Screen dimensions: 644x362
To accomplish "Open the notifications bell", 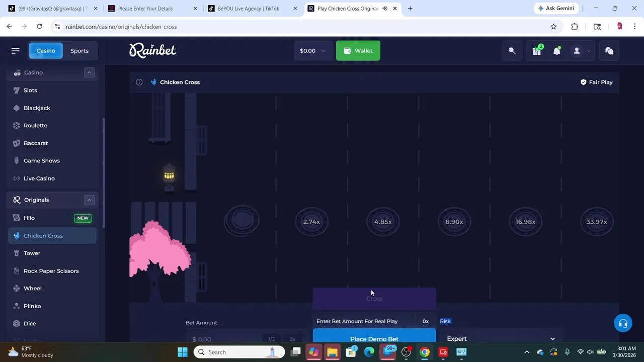I will [557, 51].
